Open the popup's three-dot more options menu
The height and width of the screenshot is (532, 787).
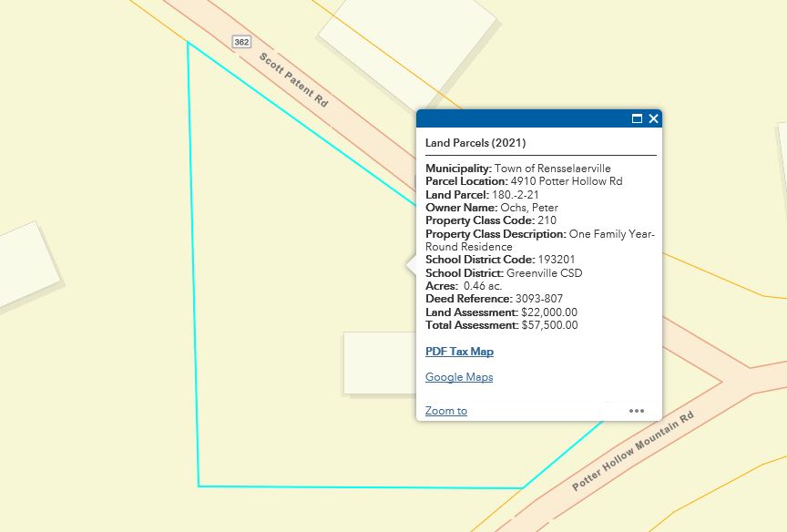pyautogui.click(x=636, y=411)
